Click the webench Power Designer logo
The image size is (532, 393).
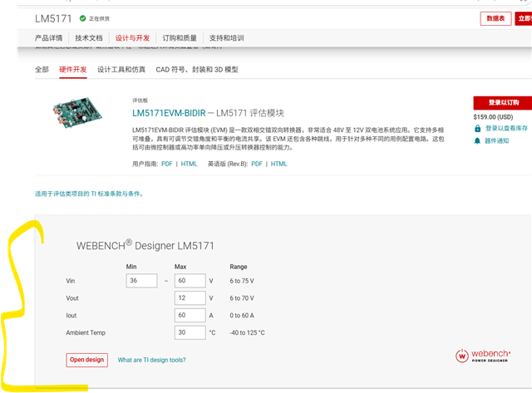click(483, 356)
